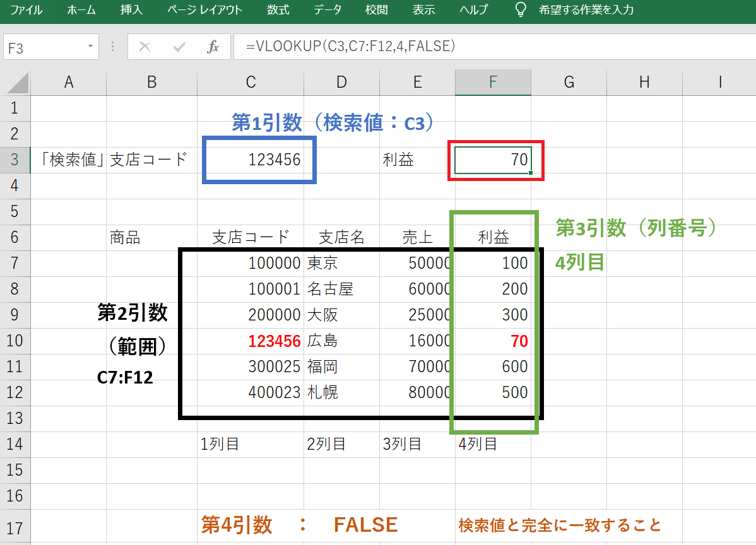This screenshot has width=756, height=545.
Task: Click the 札幌 cell
Action: [x=342, y=392]
